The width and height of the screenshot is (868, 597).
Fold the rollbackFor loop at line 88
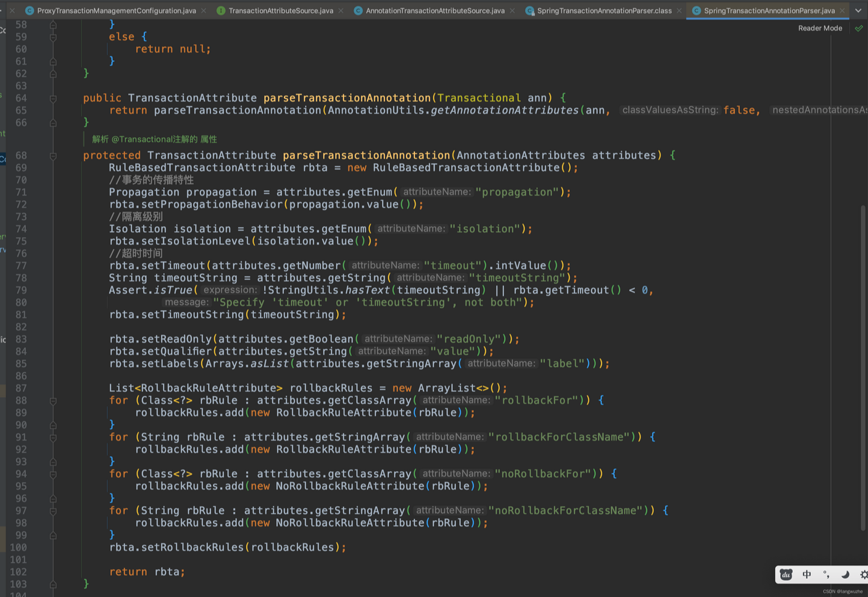tap(53, 401)
